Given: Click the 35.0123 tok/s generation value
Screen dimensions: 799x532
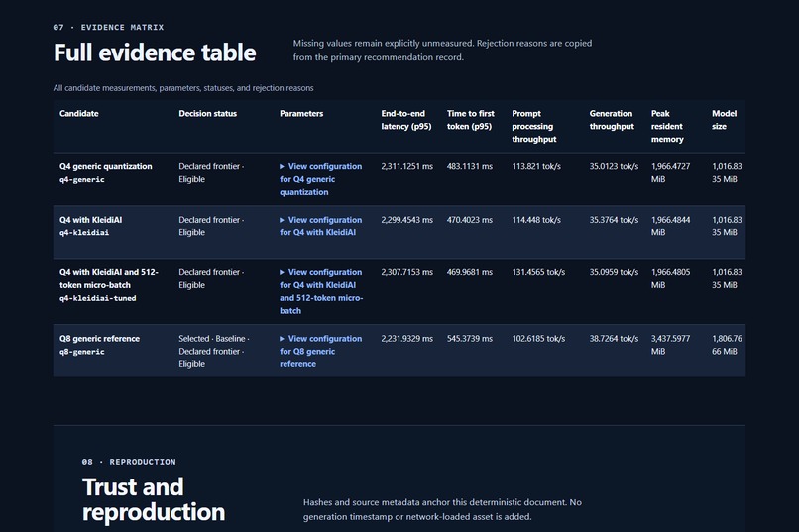Looking at the screenshot, I should click(614, 166).
